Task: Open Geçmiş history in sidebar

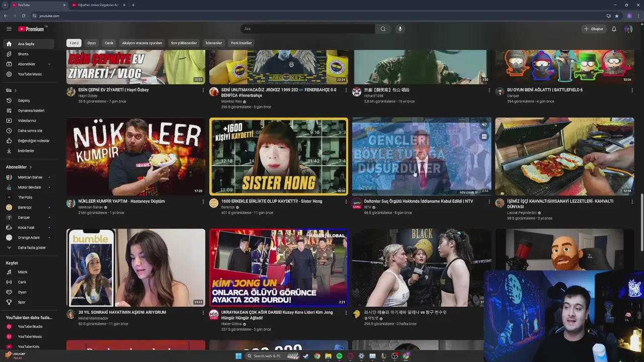Action: pos(29,101)
